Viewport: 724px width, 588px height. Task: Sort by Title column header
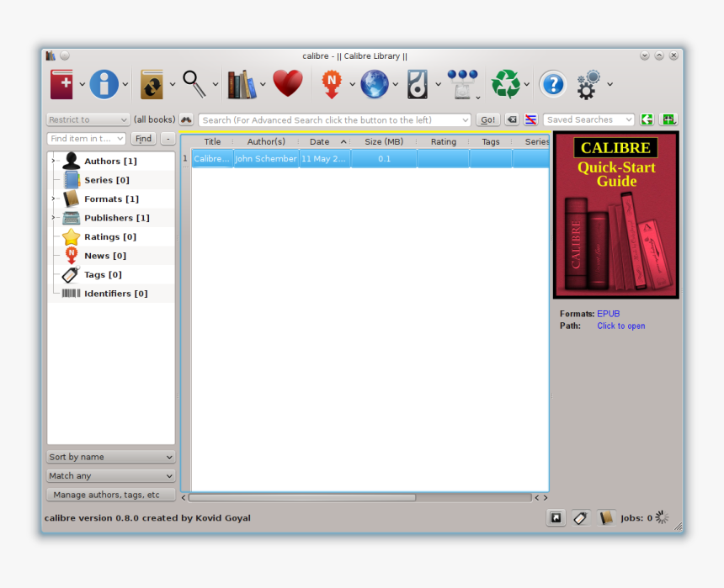point(212,141)
